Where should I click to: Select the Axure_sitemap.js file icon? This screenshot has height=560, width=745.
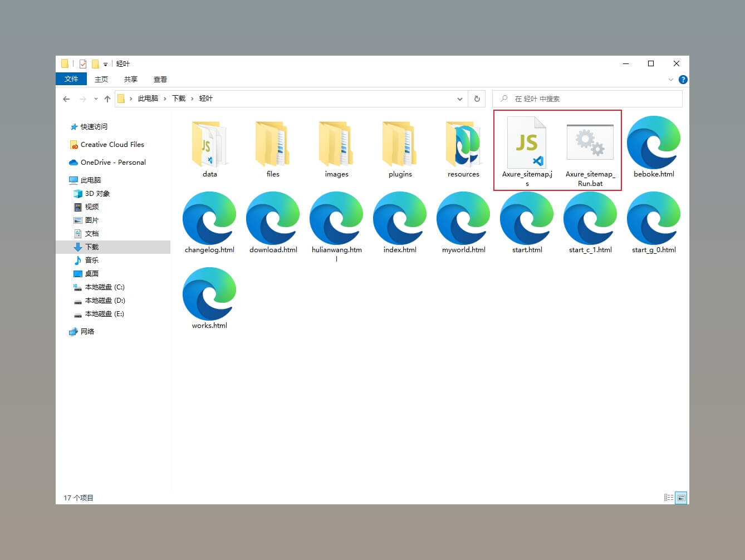tap(527, 143)
